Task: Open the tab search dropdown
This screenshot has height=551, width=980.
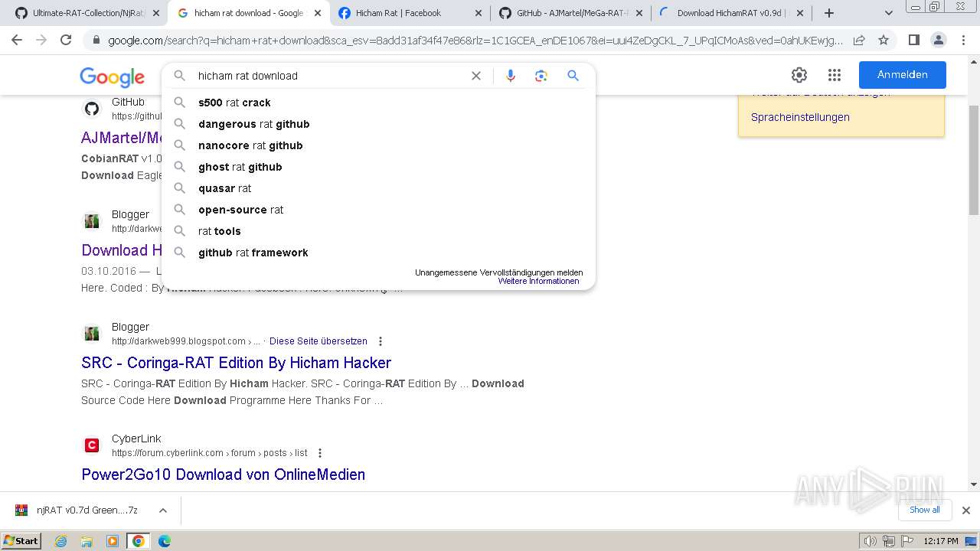Action: 888,13
